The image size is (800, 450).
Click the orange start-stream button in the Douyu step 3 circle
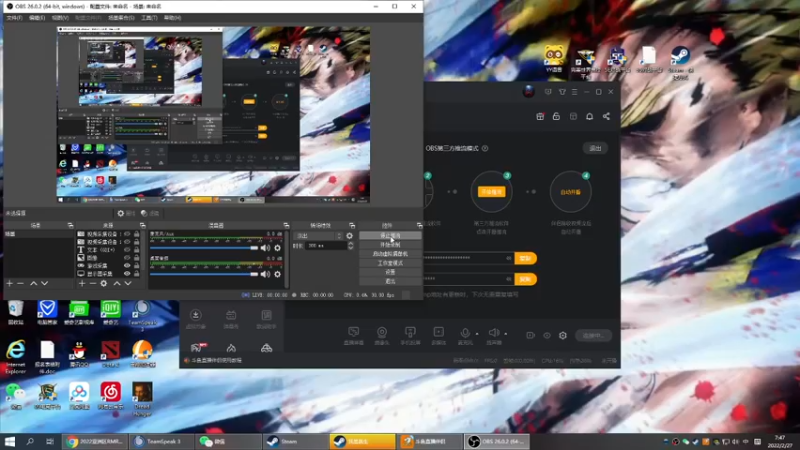491,192
